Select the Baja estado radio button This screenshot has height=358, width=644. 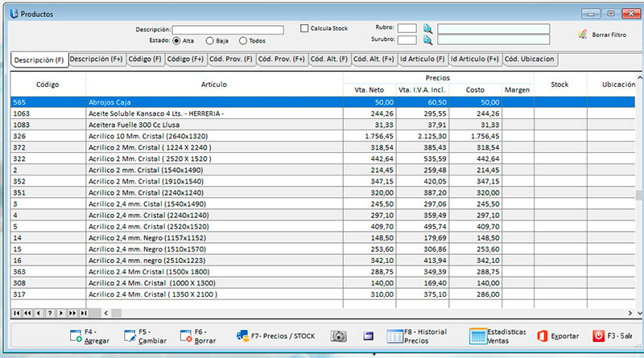click(x=210, y=40)
